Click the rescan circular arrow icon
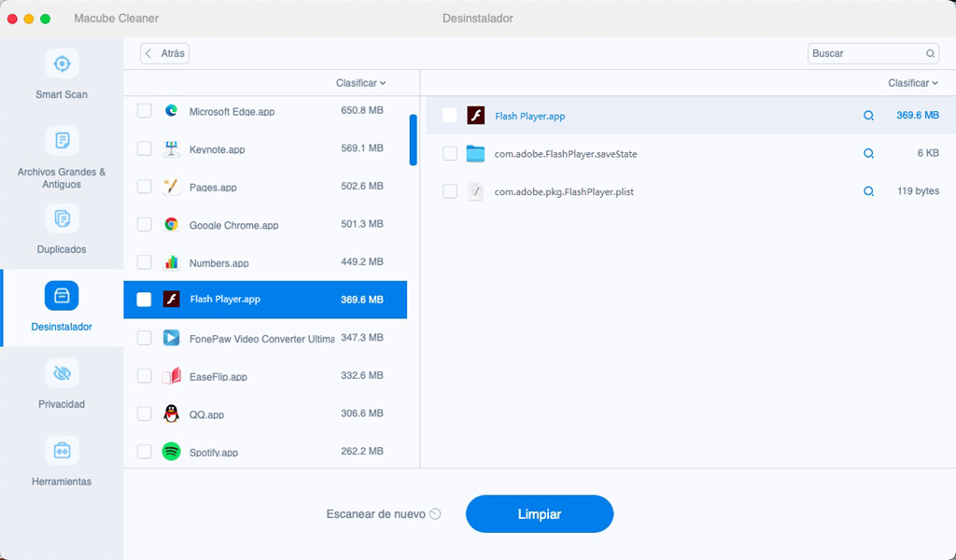The image size is (956, 560). [435, 513]
